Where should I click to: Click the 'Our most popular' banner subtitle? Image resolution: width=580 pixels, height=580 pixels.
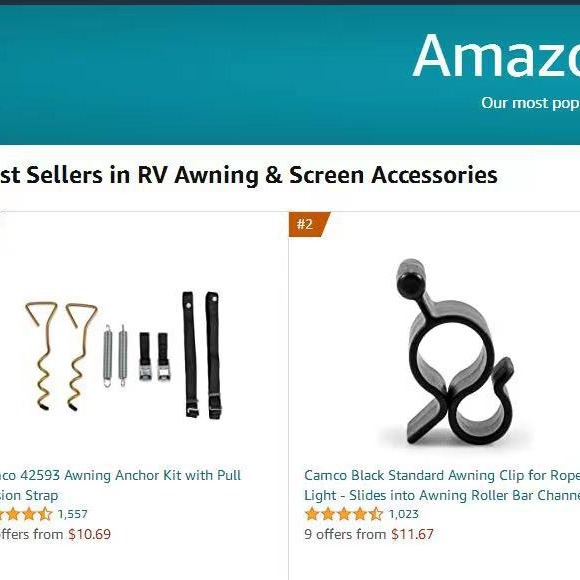tap(530, 103)
